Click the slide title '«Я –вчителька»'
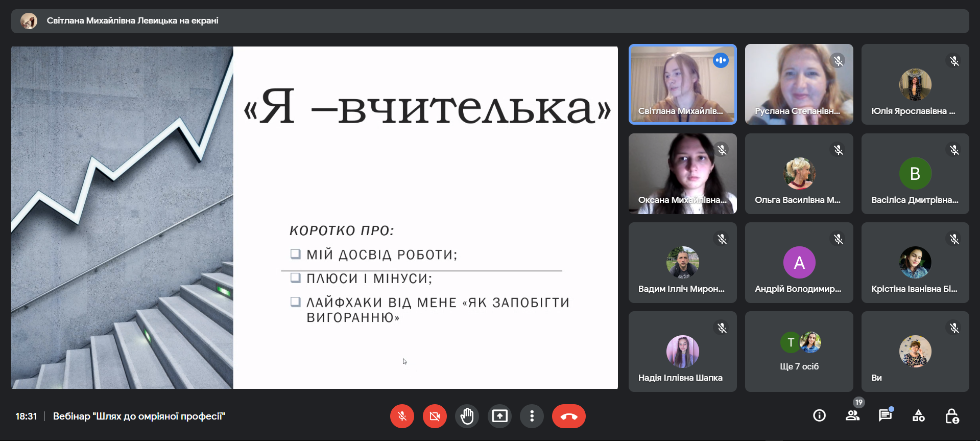The height and width of the screenshot is (441, 980). click(427, 107)
